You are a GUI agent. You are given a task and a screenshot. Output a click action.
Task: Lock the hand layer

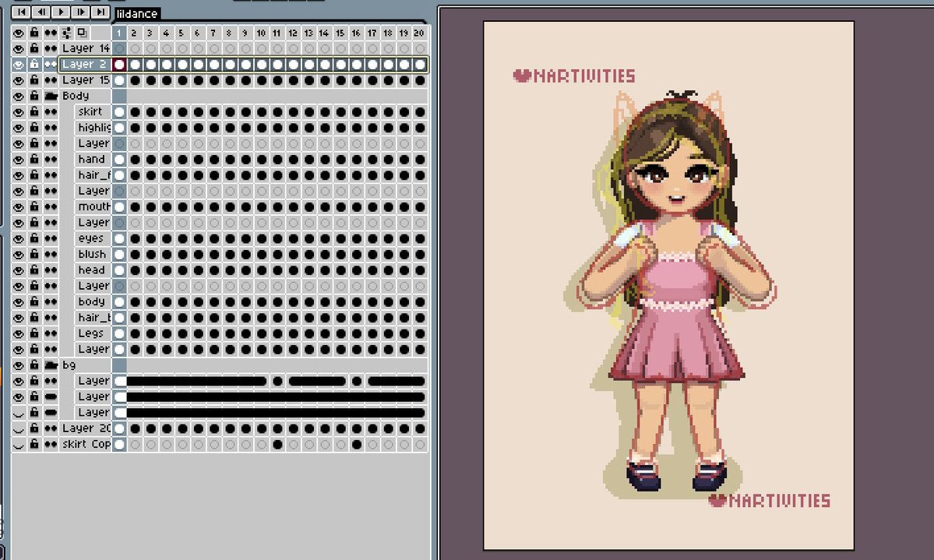(x=34, y=159)
